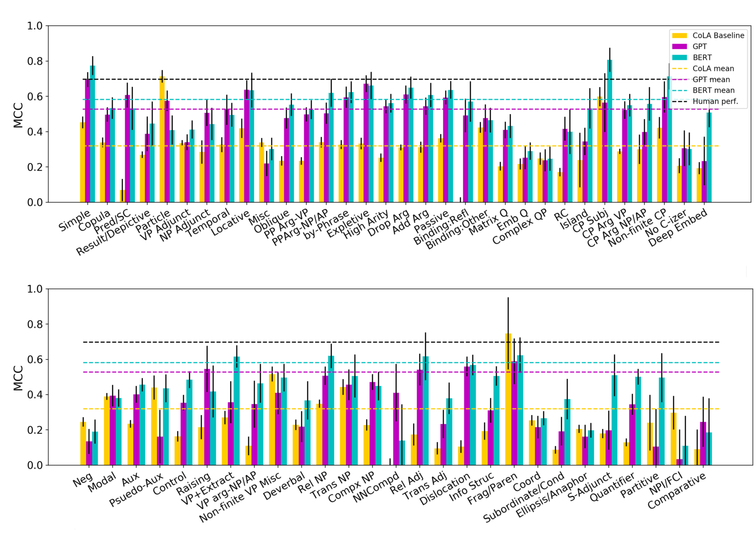Click the yellow CoLA Baseline legend swatch
756x551 pixels.
click(679, 35)
